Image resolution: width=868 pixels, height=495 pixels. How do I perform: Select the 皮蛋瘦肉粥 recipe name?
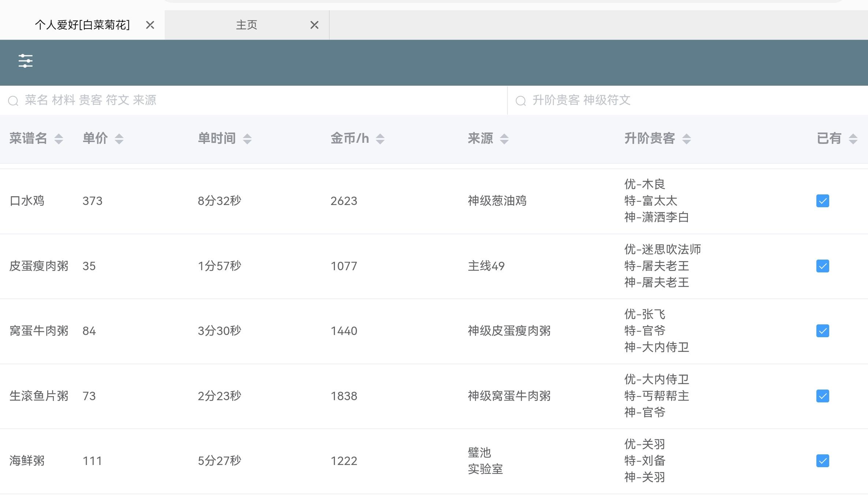[39, 266]
